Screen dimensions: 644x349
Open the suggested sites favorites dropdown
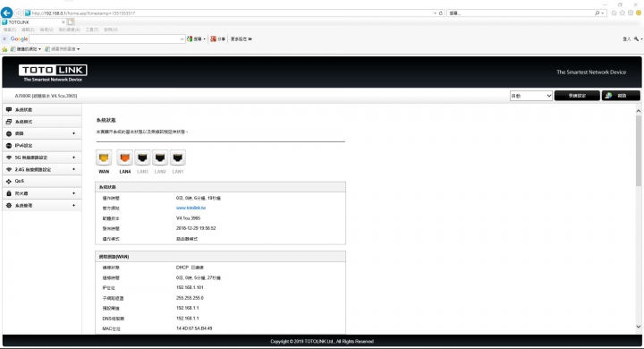tap(25, 49)
